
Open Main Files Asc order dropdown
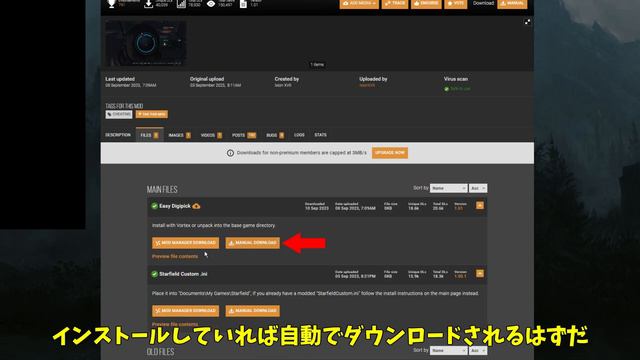[x=478, y=188]
